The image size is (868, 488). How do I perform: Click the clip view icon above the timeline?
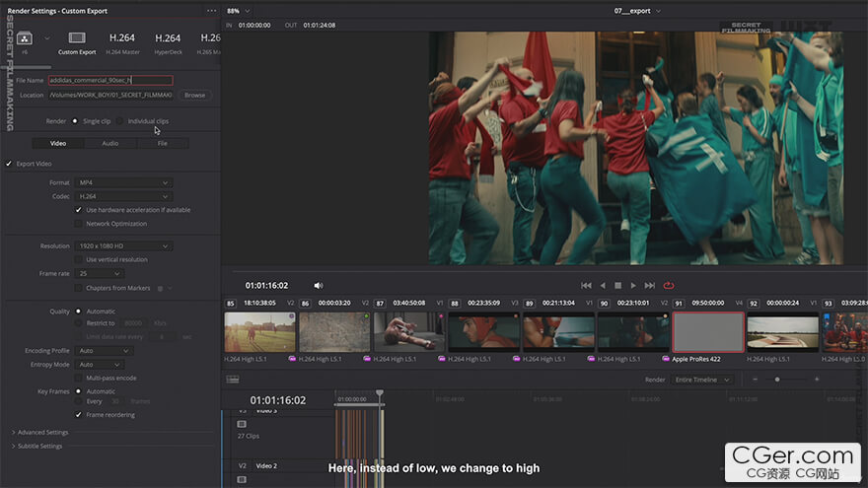pyautogui.click(x=233, y=379)
